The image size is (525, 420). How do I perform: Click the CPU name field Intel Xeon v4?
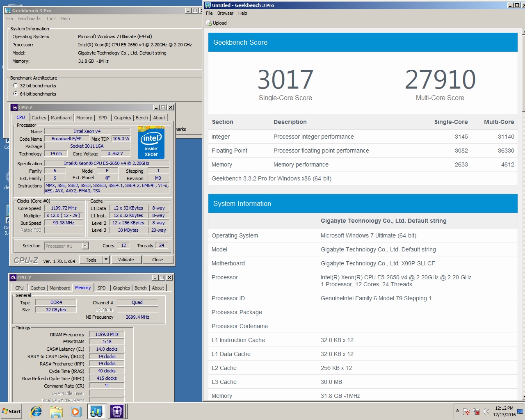click(x=87, y=131)
